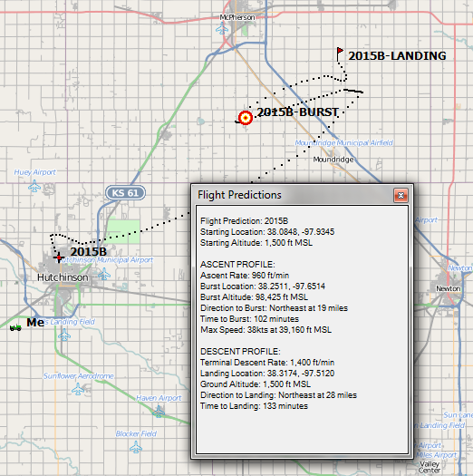
Task: Click the Moundridge town label
Action: point(333,160)
